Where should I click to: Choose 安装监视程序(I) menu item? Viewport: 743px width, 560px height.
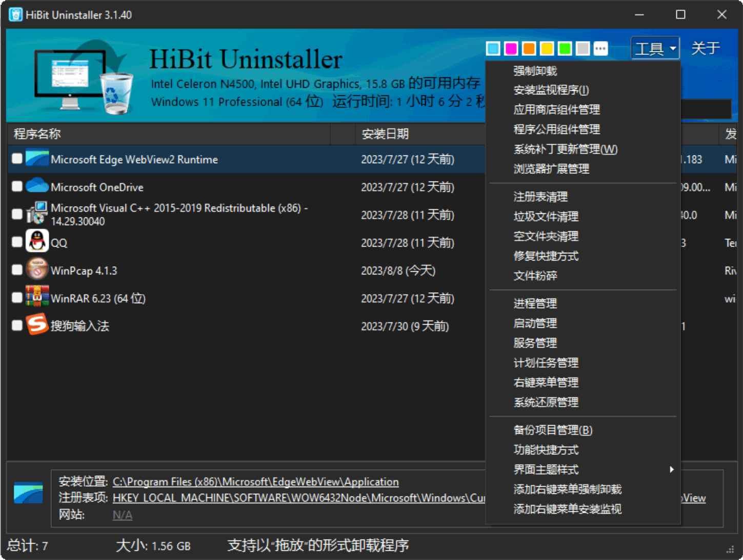[551, 90]
